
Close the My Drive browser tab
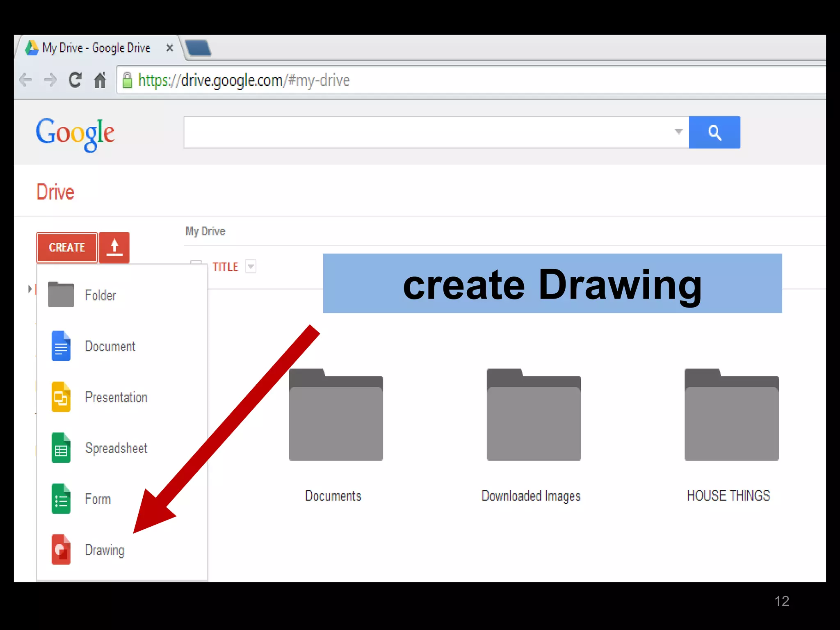(169, 48)
